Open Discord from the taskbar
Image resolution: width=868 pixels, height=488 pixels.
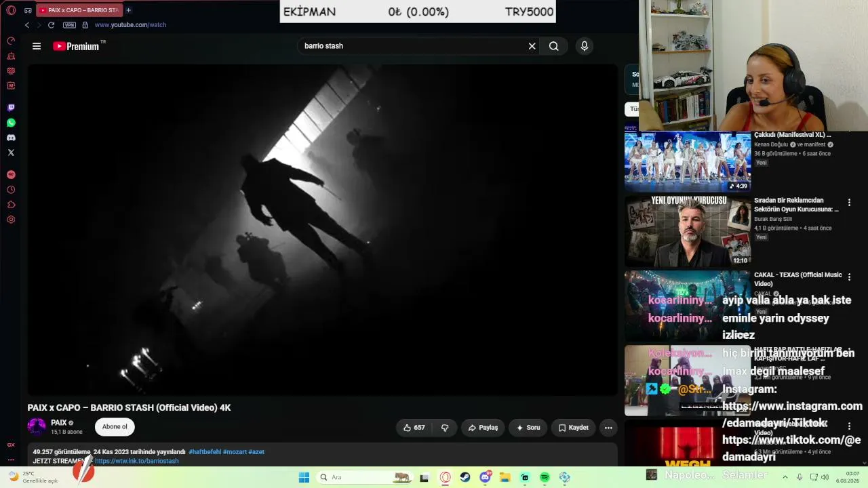(x=485, y=477)
